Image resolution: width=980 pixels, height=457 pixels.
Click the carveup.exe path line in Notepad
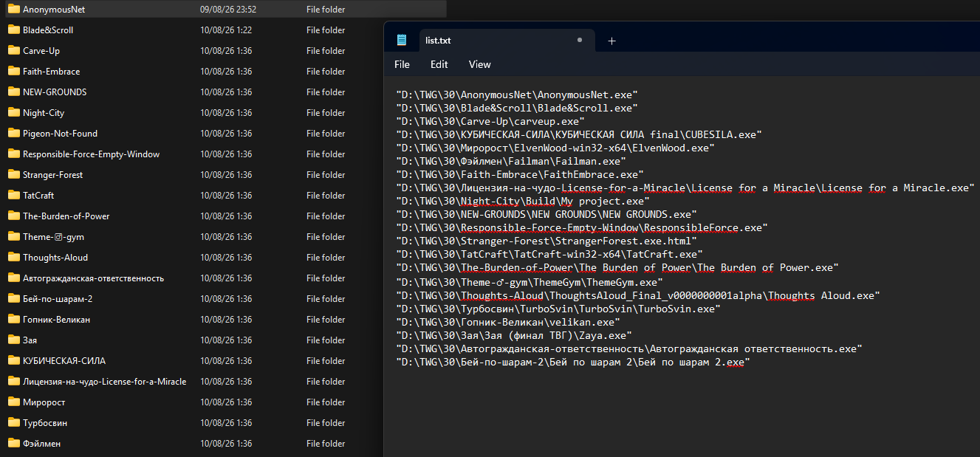pyautogui.click(x=490, y=121)
